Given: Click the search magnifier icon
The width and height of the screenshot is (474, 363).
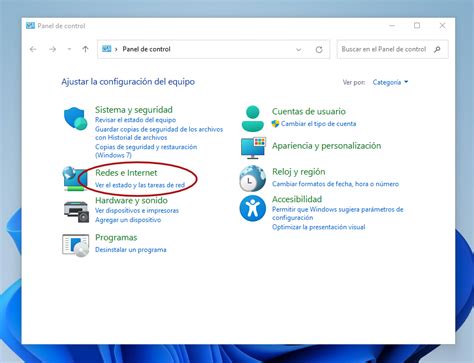Looking at the screenshot, I should [437, 49].
